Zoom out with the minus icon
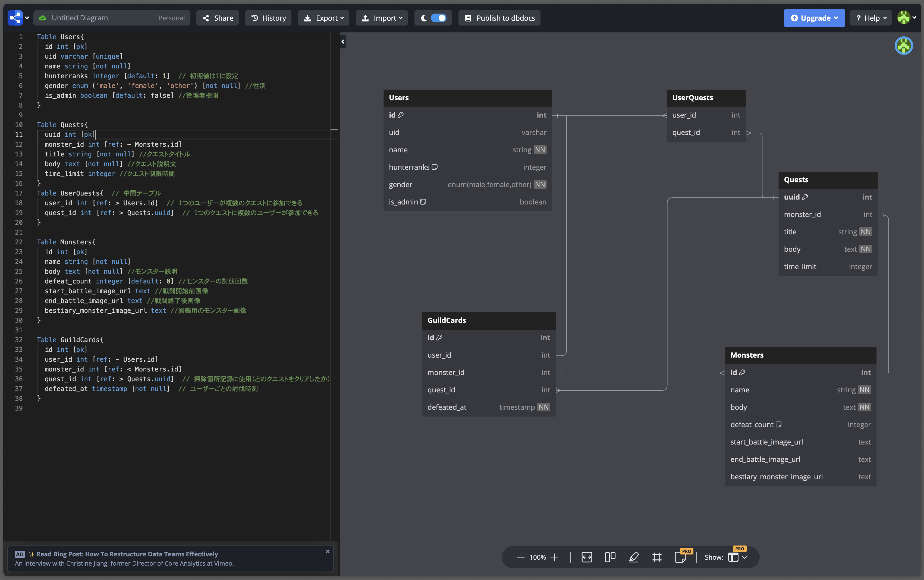Screen dimensions: 924x580 (x=520, y=557)
